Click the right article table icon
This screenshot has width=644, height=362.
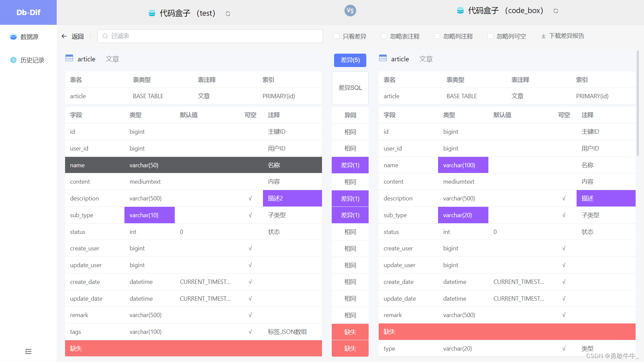(x=383, y=58)
